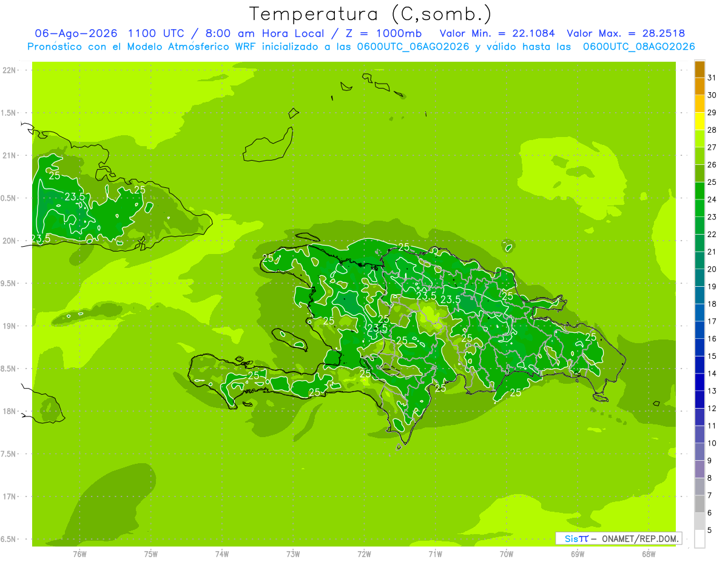Click the legend color band between 28 and 29
This screenshot has width=728, height=562.
click(699, 121)
